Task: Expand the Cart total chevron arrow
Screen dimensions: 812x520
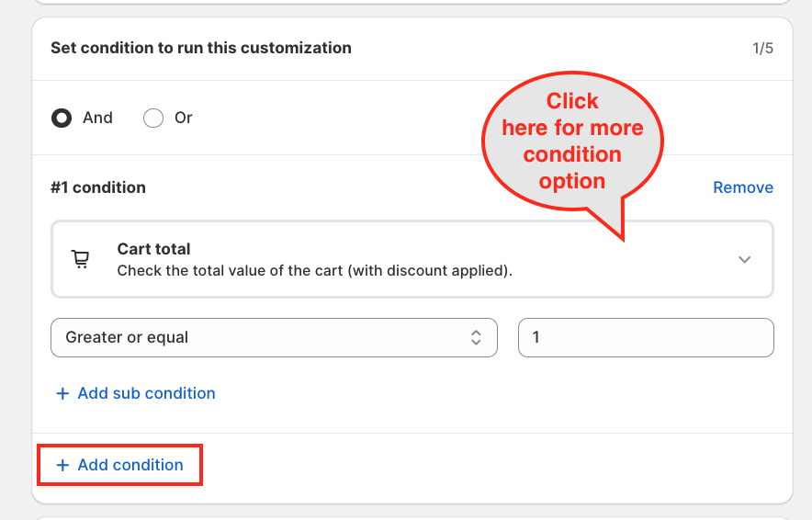Action: coord(745,260)
